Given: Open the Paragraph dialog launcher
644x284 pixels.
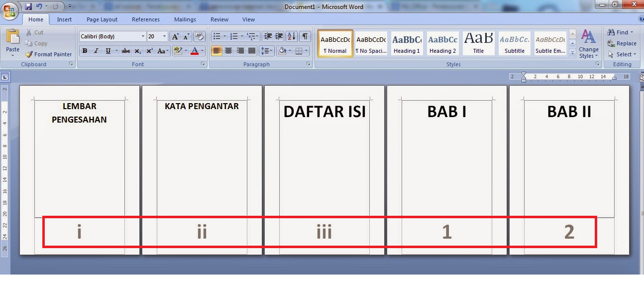Looking at the screenshot, I should tap(309, 65).
